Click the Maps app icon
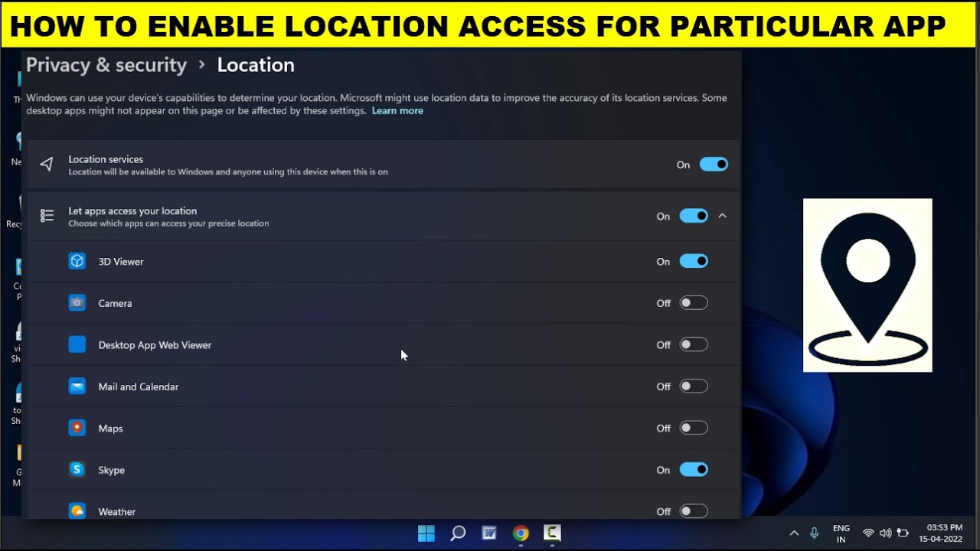Viewport: 980px width, 551px height. (x=77, y=428)
